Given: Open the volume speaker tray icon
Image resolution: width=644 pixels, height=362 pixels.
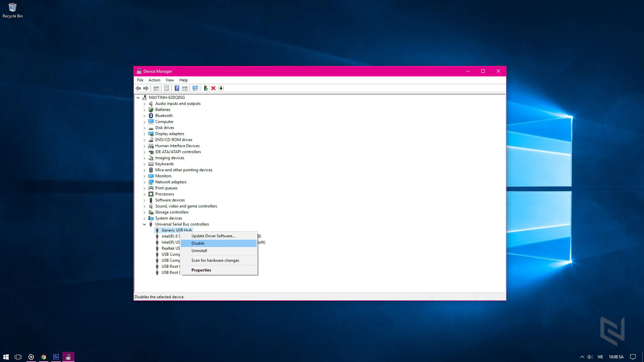Looking at the screenshot, I should pos(590,357).
